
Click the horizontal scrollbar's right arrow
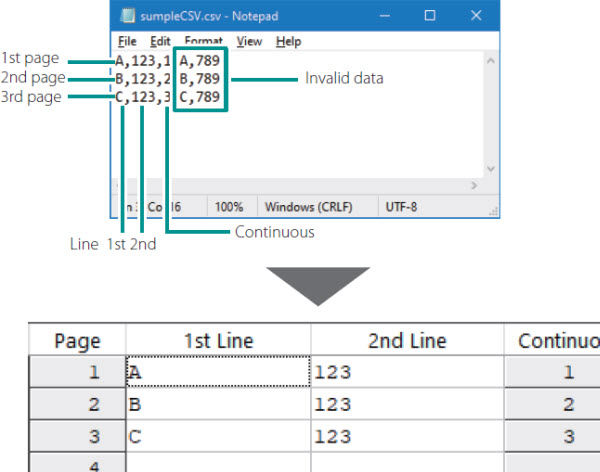[473, 185]
